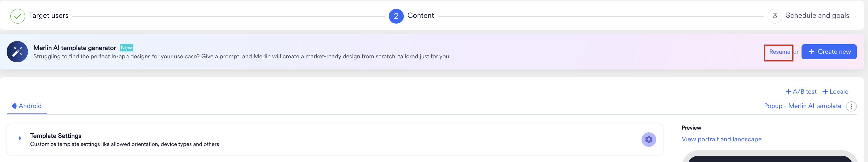Click the green checkmark for Target users
The image size is (868, 162).
(x=18, y=16)
